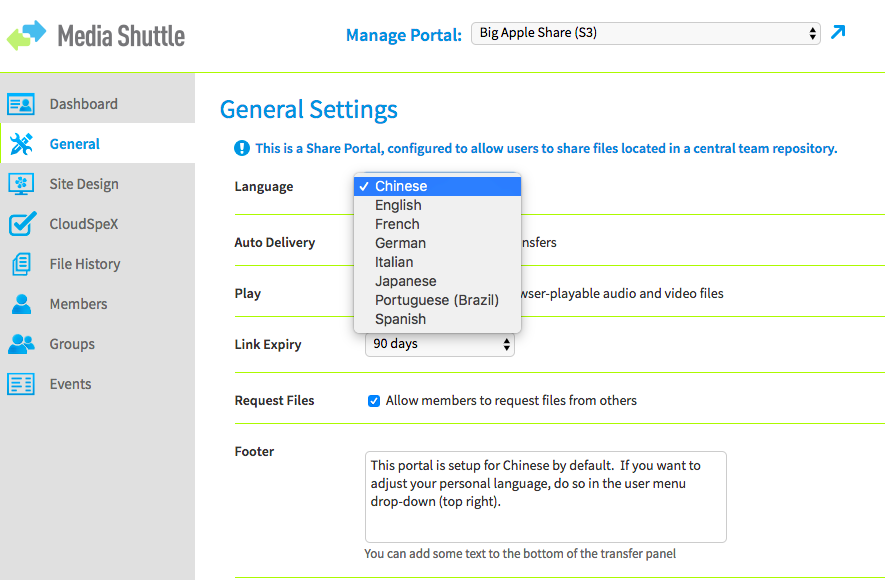This screenshot has width=885, height=580.
Task: Open the Manage Portal dropdown
Action: [646, 33]
